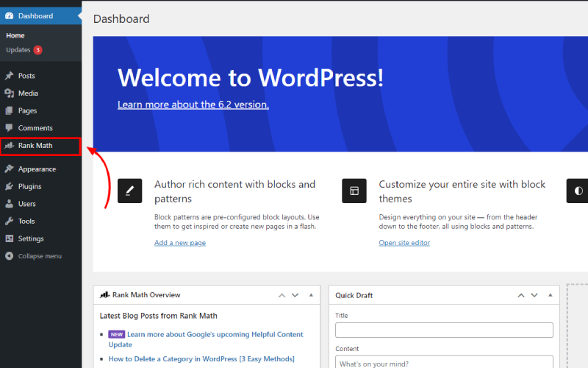Click the Dashboard page title

[121, 19]
